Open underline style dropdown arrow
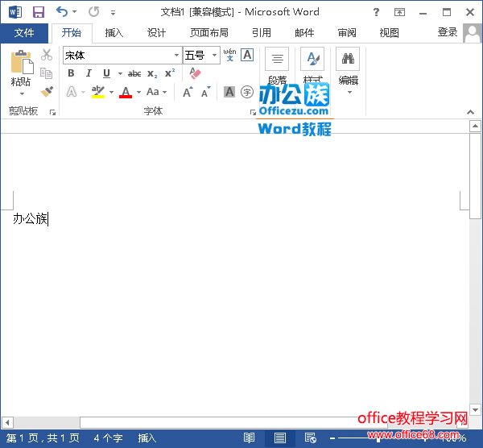This screenshot has width=483, height=448. (x=120, y=73)
